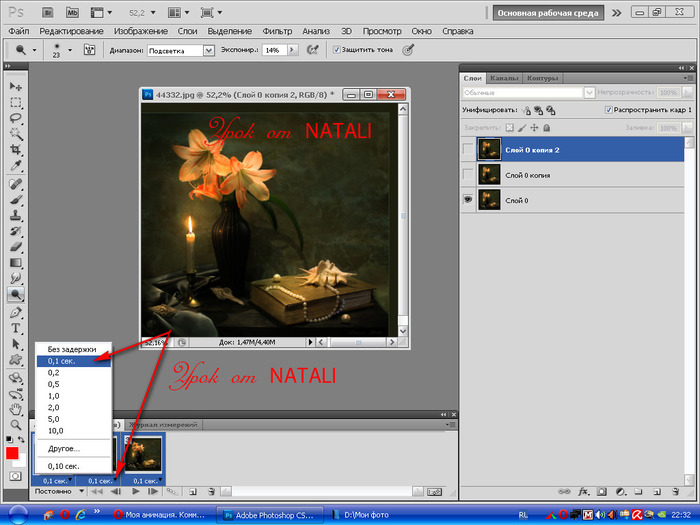Select the Eraser tool
Viewport: 700px width, 525px height.
[x=16, y=246]
